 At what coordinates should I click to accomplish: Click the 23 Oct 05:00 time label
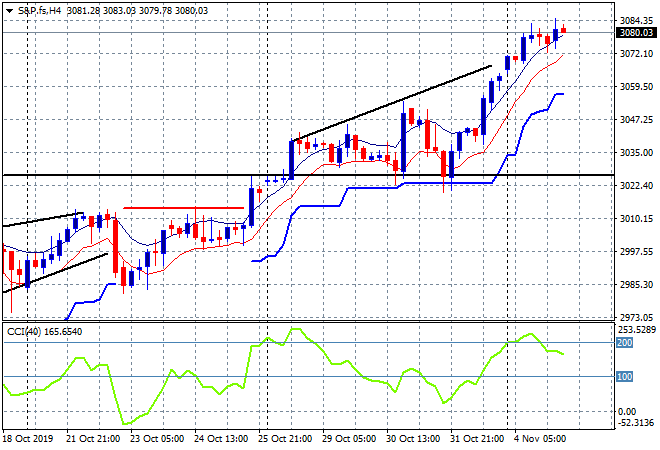pos(157,439)
